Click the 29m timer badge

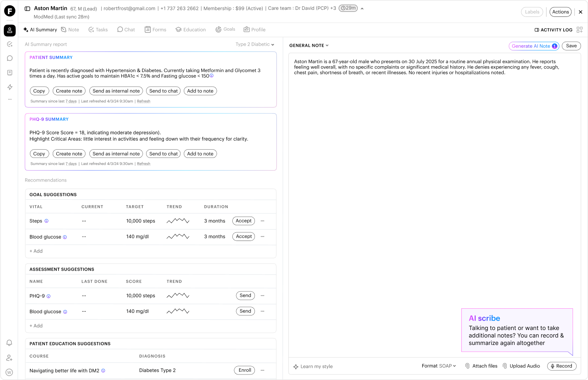(348, 8)
